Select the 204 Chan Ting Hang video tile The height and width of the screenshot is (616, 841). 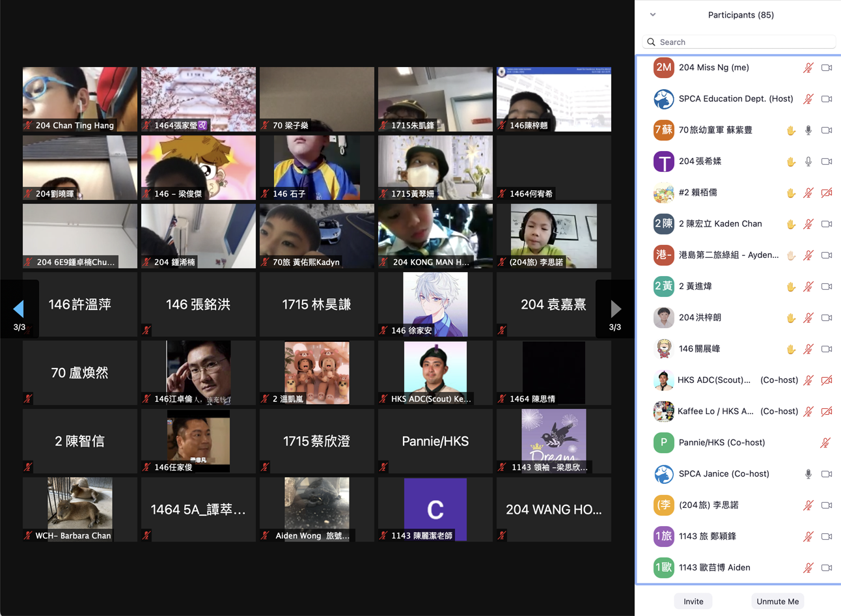[80, 99]
